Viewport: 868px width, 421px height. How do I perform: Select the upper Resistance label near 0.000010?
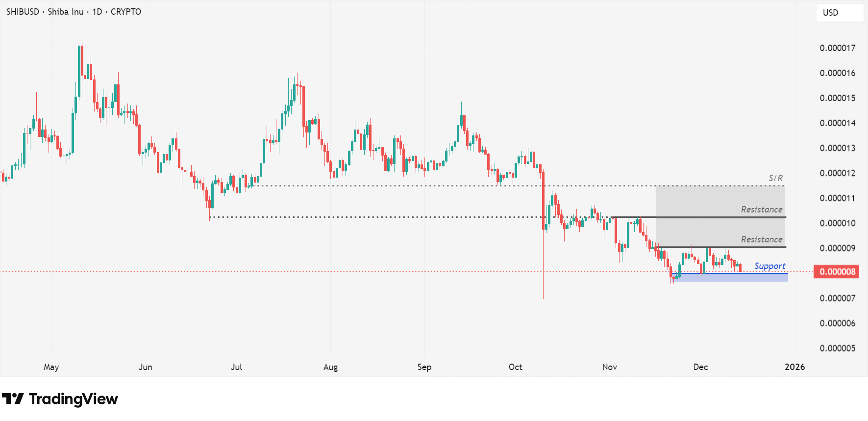pos(761,210)
